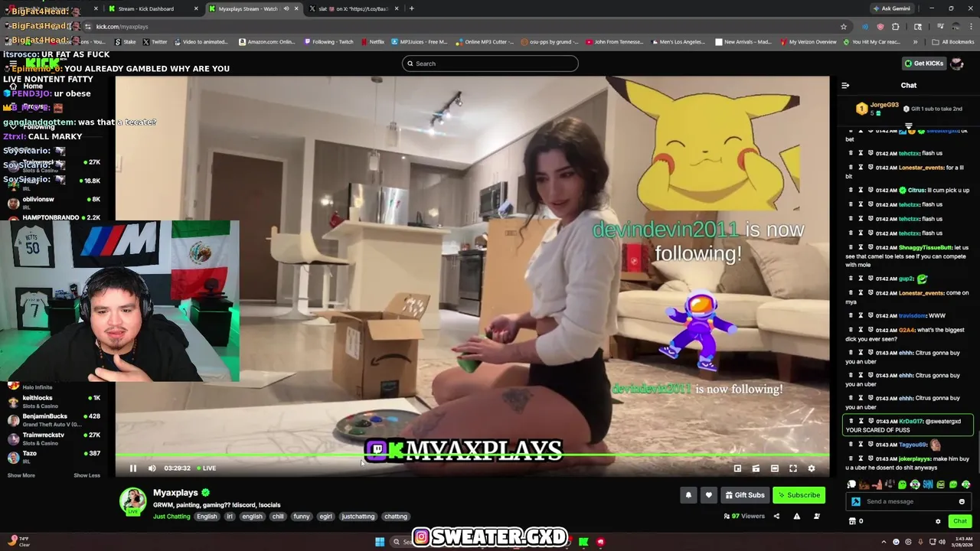Open a new browser tab with plus
The height and width of the screenshot is (551, 980).
click(x=412, y=8)
